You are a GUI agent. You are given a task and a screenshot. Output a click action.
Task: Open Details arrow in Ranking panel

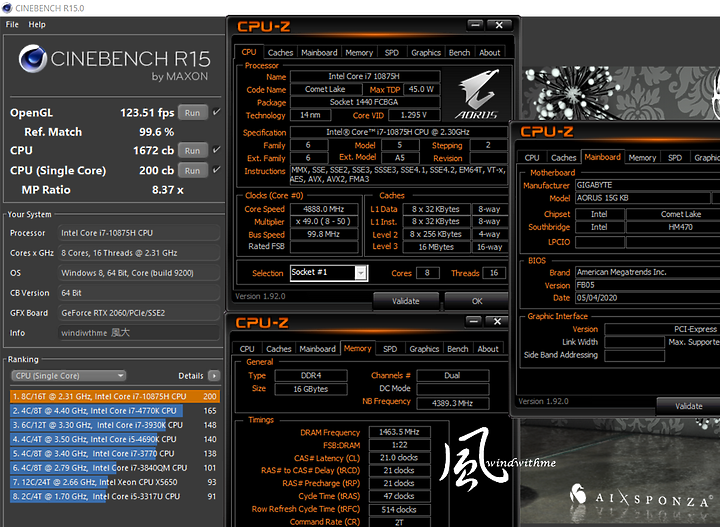pos(214,376)
